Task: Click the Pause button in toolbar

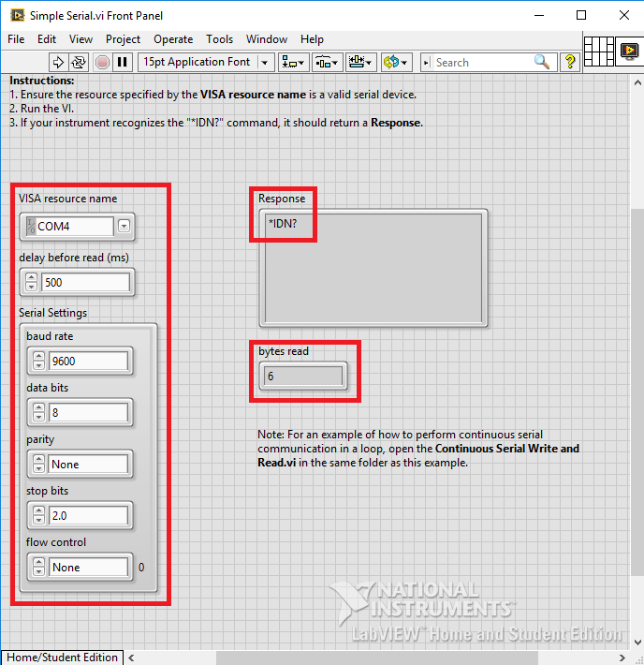Action: pyautogui.click(x=123, y=63)
